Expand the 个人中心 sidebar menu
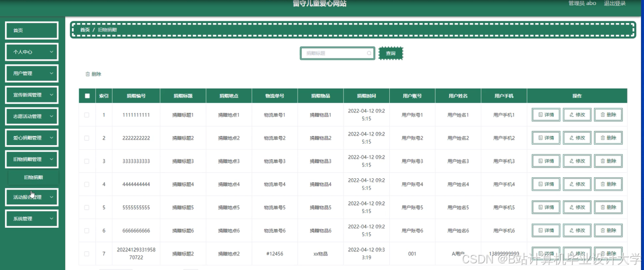The image size is (644, 270). [x=32, y=52]
